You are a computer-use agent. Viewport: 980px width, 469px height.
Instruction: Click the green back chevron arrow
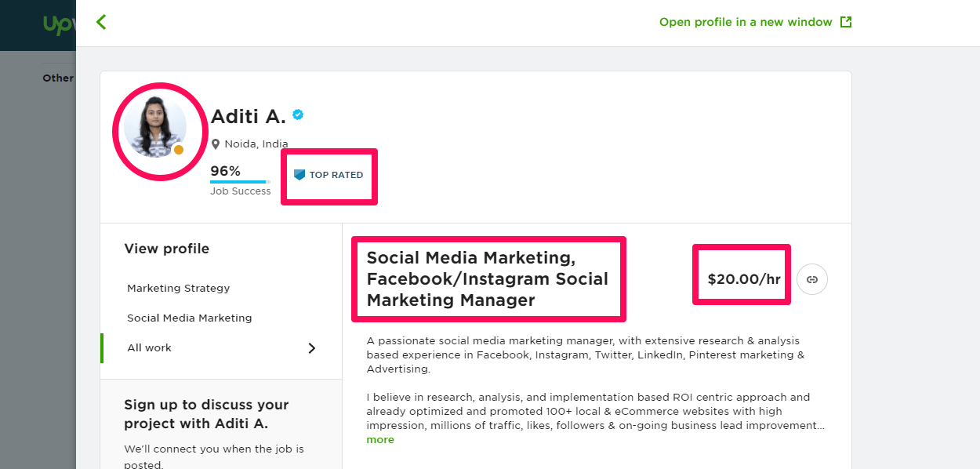click(x=100, y=22)
